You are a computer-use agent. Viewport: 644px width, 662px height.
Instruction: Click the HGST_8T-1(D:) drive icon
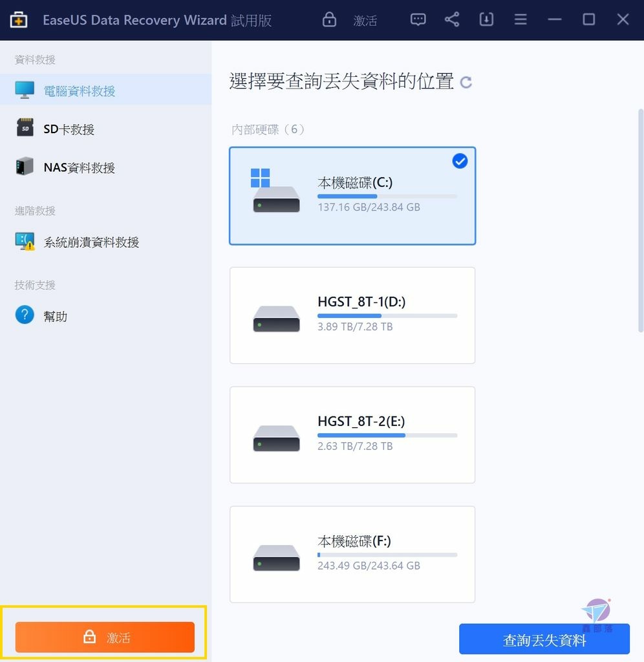tap(276, 319)
